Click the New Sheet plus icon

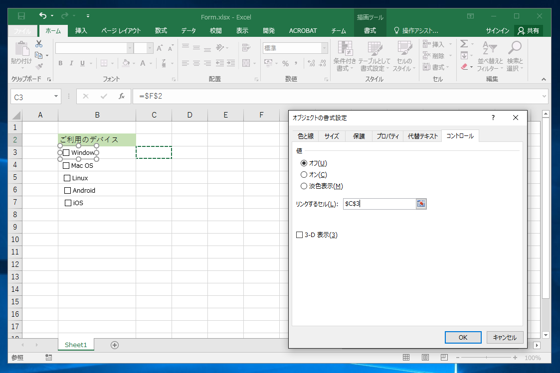point(115,345)
